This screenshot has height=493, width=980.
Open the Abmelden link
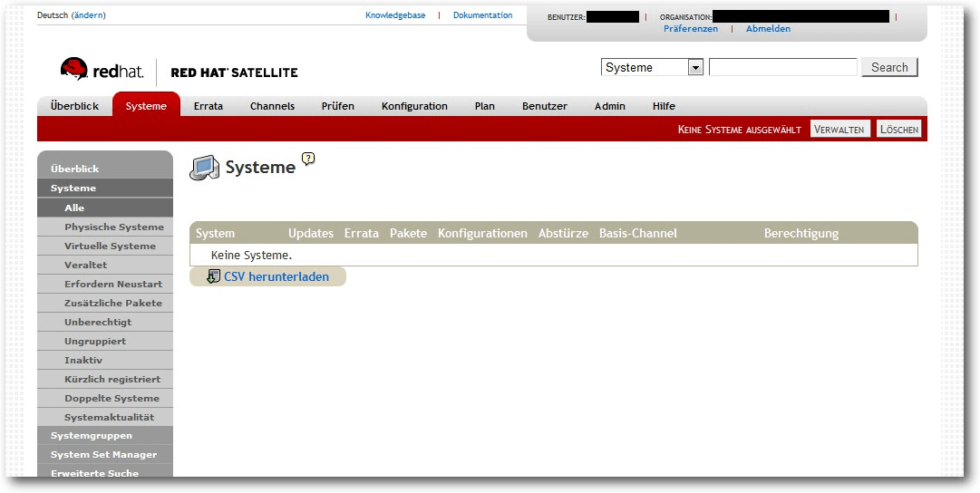click(x=768, y=29)
